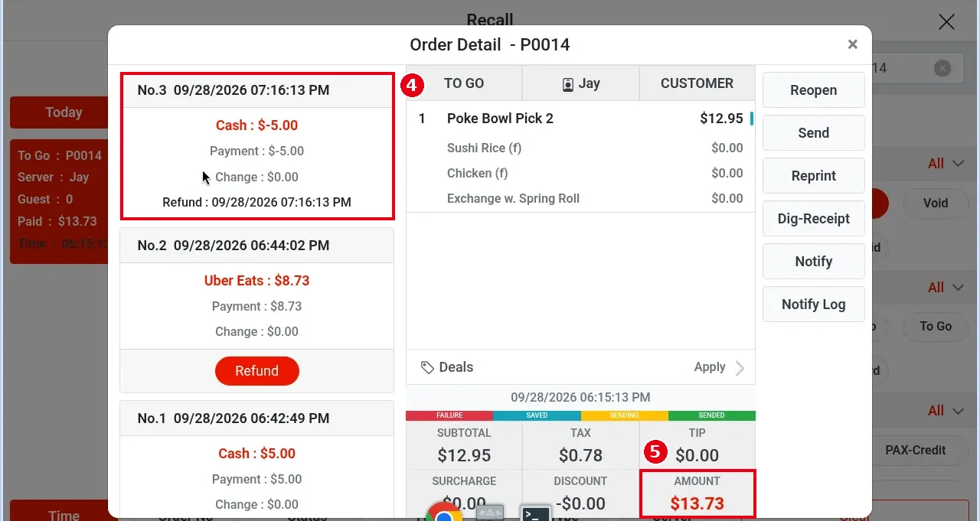
Task: Click Payment : $-5.00 text
Action: (x=256, y=151)
